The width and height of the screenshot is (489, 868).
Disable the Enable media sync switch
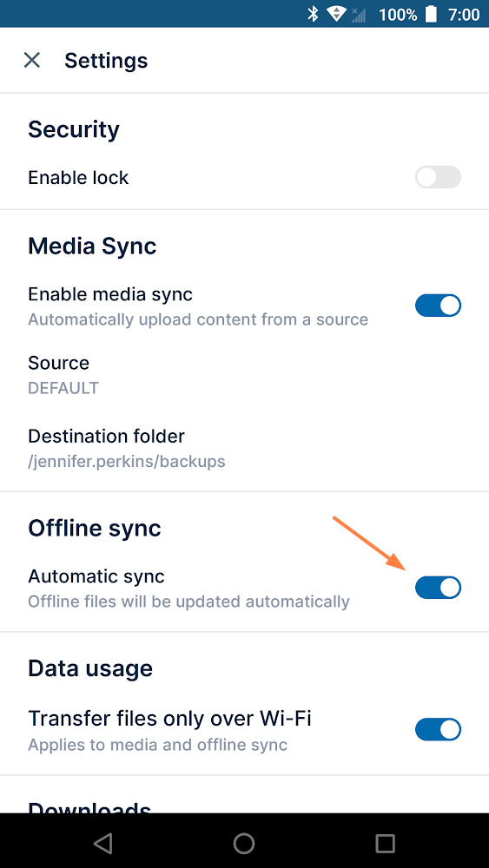tap(438, 306)
